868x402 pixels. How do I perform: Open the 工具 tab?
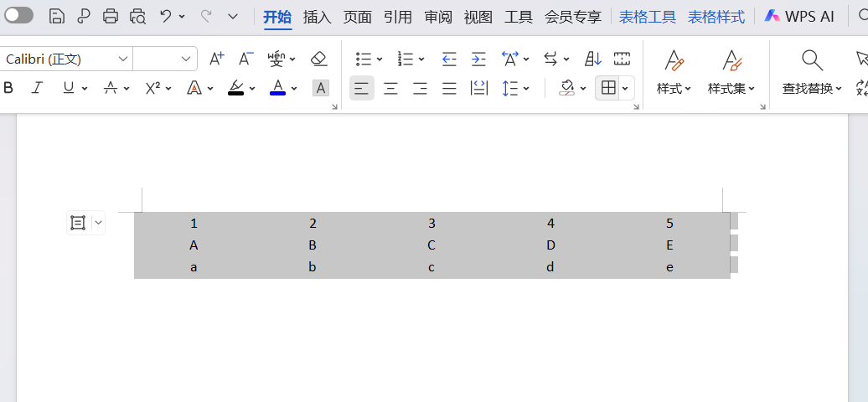pos(519,17)
